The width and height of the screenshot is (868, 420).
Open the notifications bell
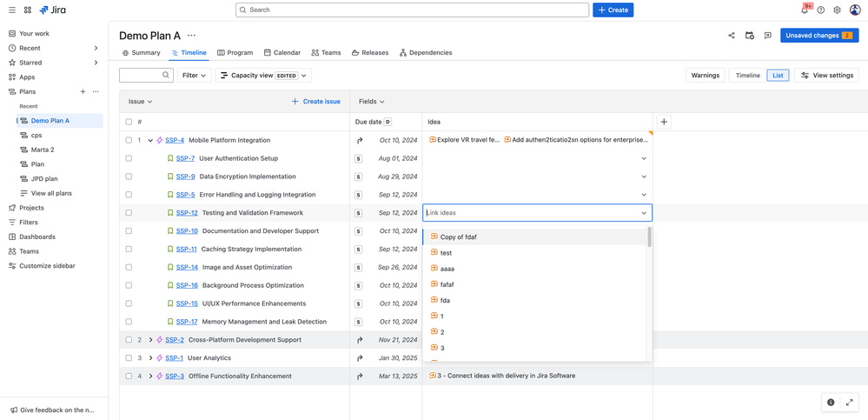[x=805, y=10]
